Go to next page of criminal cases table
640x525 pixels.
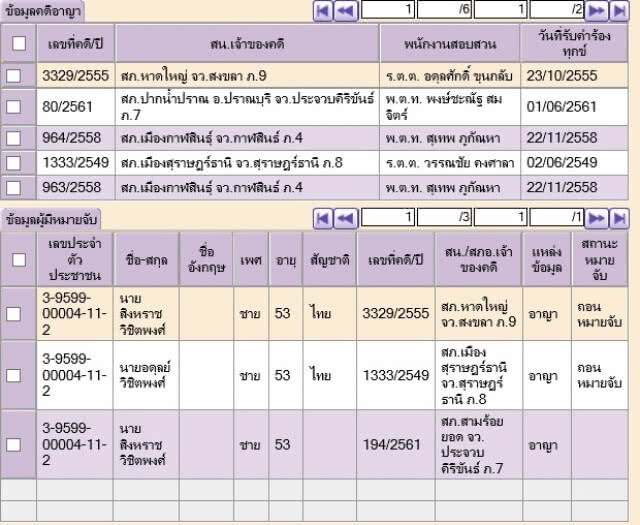(596, 11)
